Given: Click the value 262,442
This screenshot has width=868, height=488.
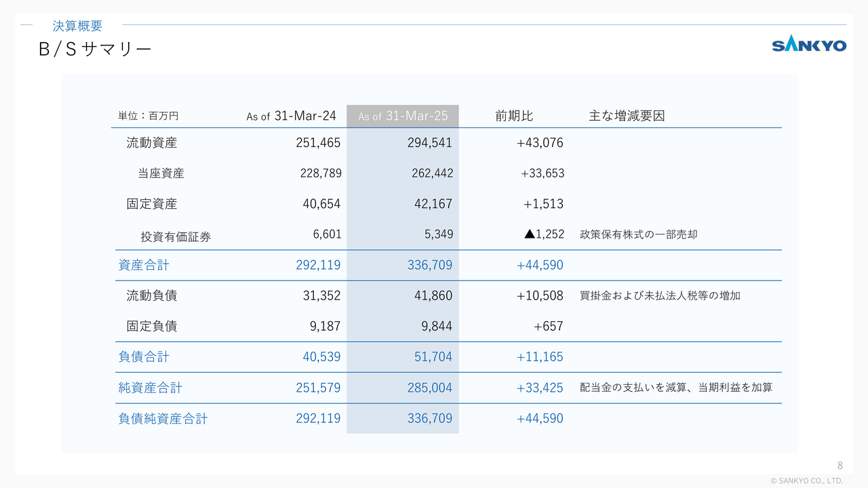Looking at the screenshot, I should pos(432,174).
